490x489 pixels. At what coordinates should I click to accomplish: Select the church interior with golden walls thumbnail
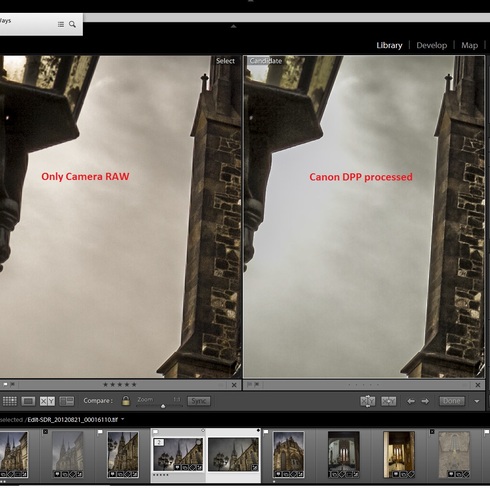[x=399, y=455]
